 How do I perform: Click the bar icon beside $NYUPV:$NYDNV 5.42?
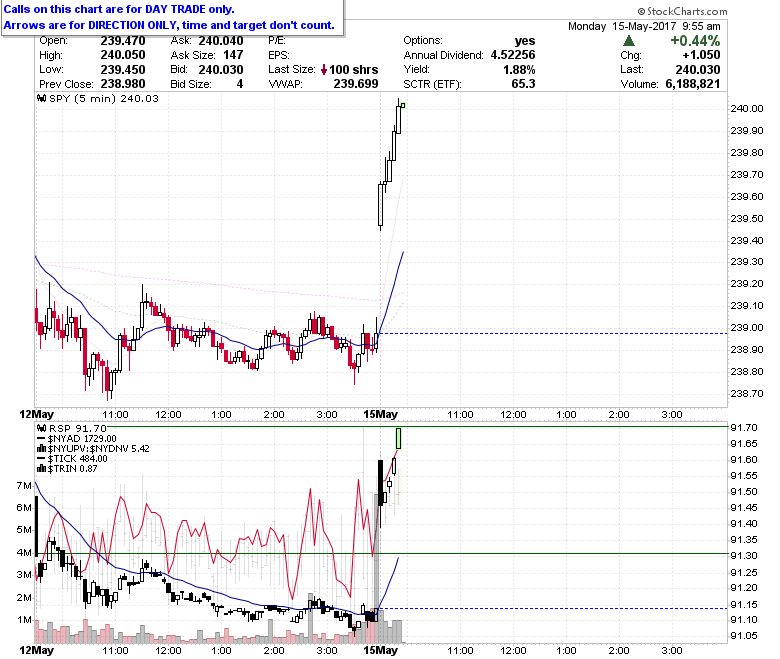coord(42,449)
